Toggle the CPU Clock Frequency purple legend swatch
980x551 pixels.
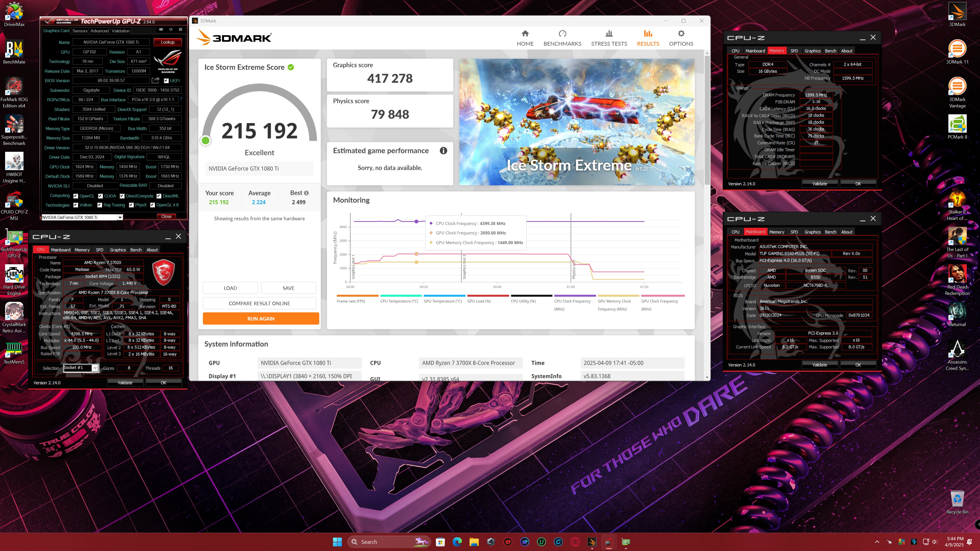coord(575,295)
